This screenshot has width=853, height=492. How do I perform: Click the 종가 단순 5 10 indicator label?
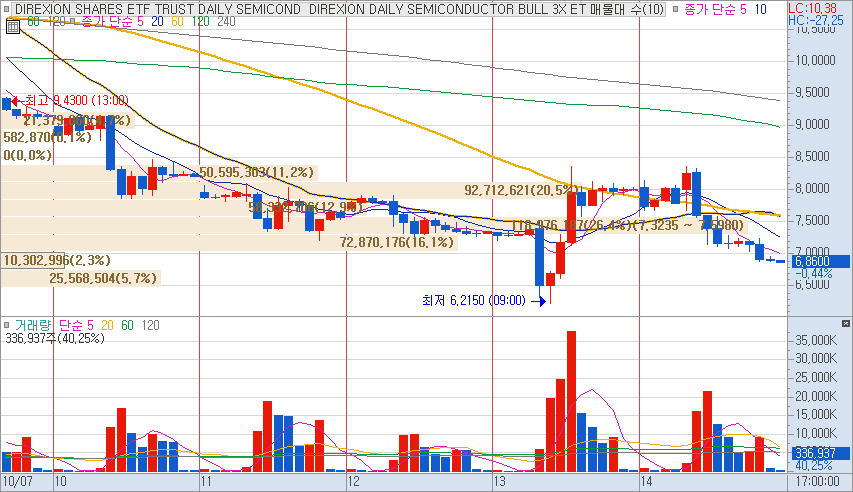point(725,9)
